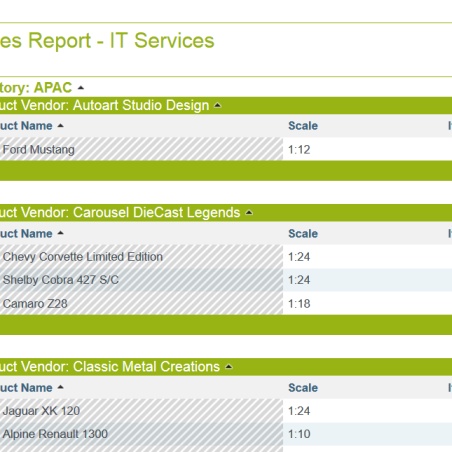The width and height of the screenshot is (452, 452).
Task: Collapse Autoart Studio Design vendor arrow
Action: coord(218,105)
